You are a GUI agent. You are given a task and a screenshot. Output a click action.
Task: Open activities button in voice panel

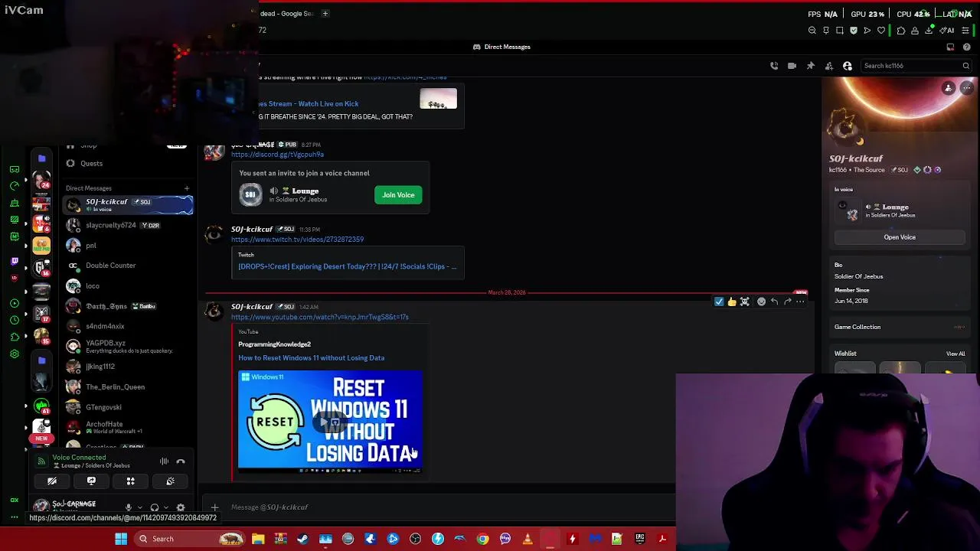click(130, 481)
